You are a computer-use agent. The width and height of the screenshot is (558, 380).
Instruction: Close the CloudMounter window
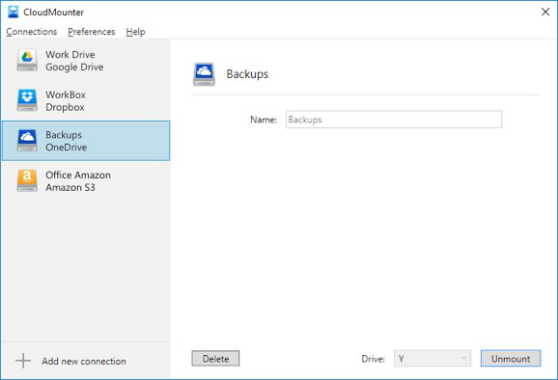(x=545, y=12)
